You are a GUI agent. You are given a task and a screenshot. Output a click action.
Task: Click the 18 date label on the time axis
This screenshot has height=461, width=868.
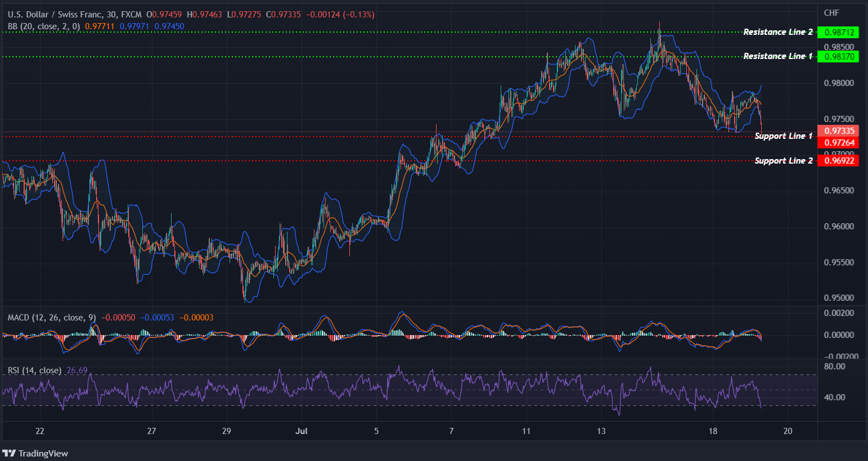pyautogui.click(x=713, y=431)
